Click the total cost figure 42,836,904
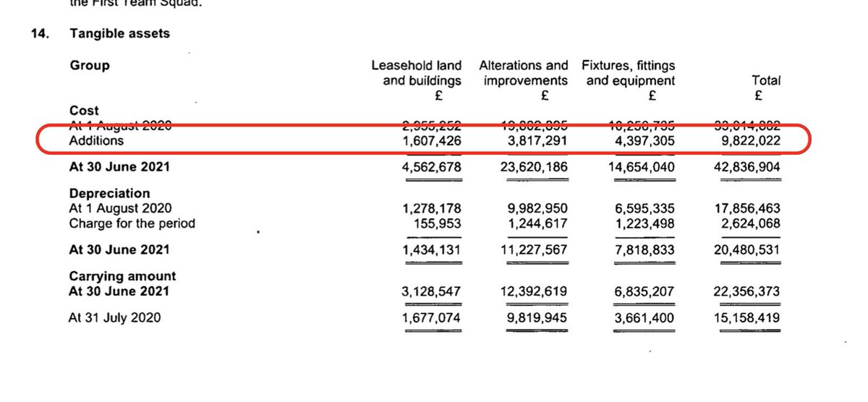 click(x=747, y=168)
